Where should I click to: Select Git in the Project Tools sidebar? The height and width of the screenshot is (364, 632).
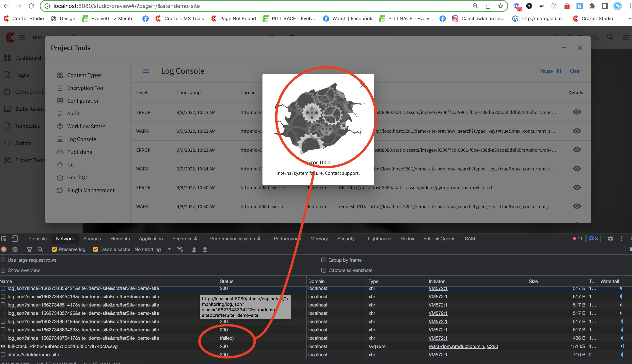[70, 165]
